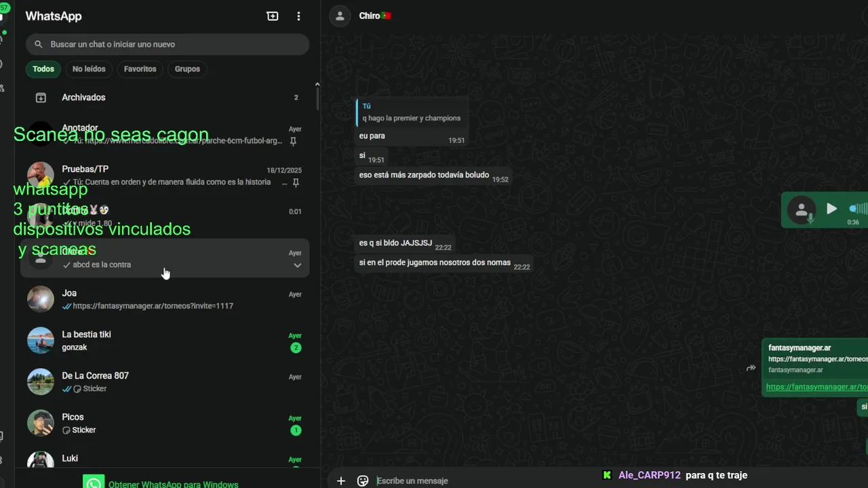Select the Todos filter tab
The height and width of the screenshot is (488, 868).
pyautogui.click(x=43, y=69)
